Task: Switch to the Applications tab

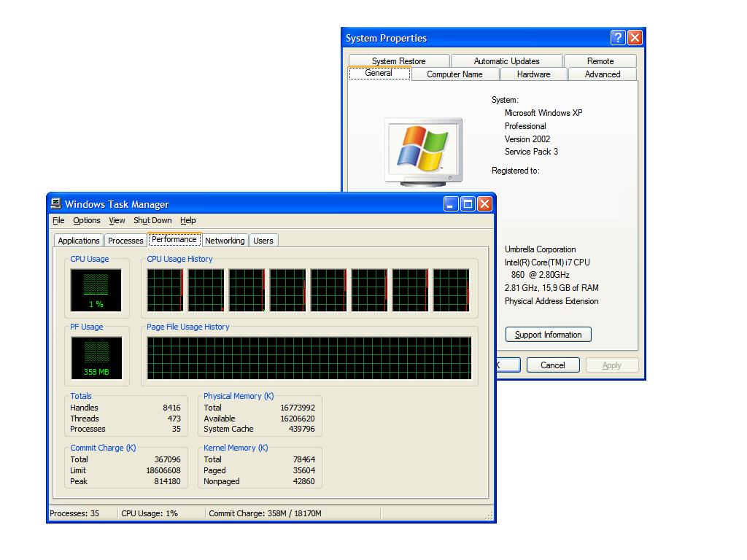Action: pos(79,241)
